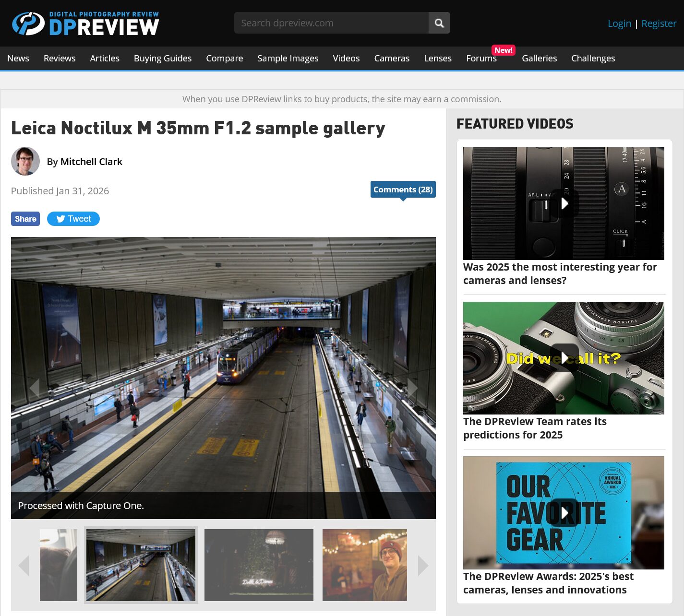Screen dimensions: 684x616
Task: Play the 2025 most interesting year video
Action: click(564, 203)
